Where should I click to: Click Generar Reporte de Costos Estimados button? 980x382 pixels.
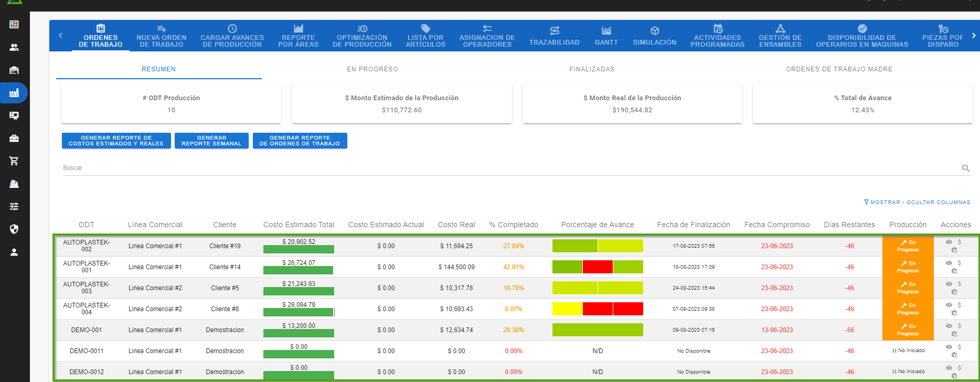[116, 141]
